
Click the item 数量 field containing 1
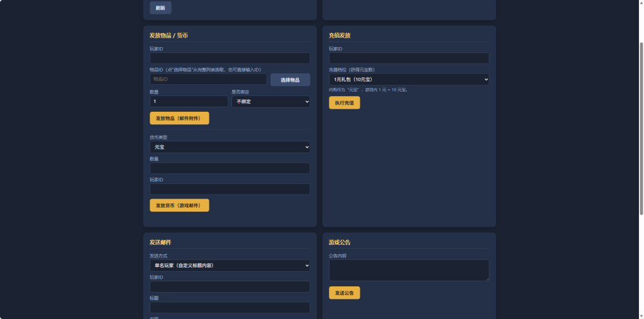(x=189, y=101)
